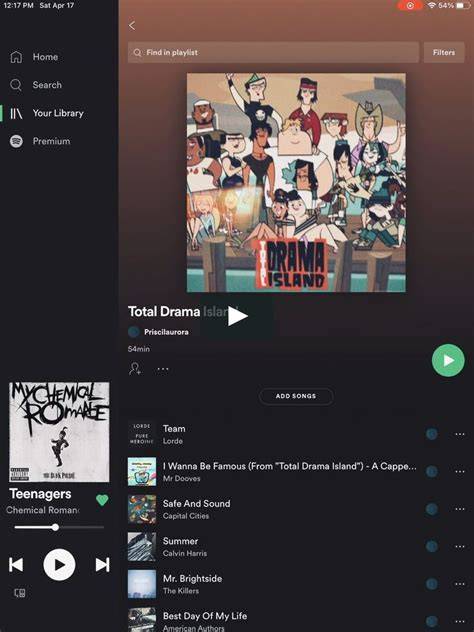This screenshot has width=474, height=632.
Task: Tap round icon beside I Wanna Be Famous
Action: click(432, 472)
